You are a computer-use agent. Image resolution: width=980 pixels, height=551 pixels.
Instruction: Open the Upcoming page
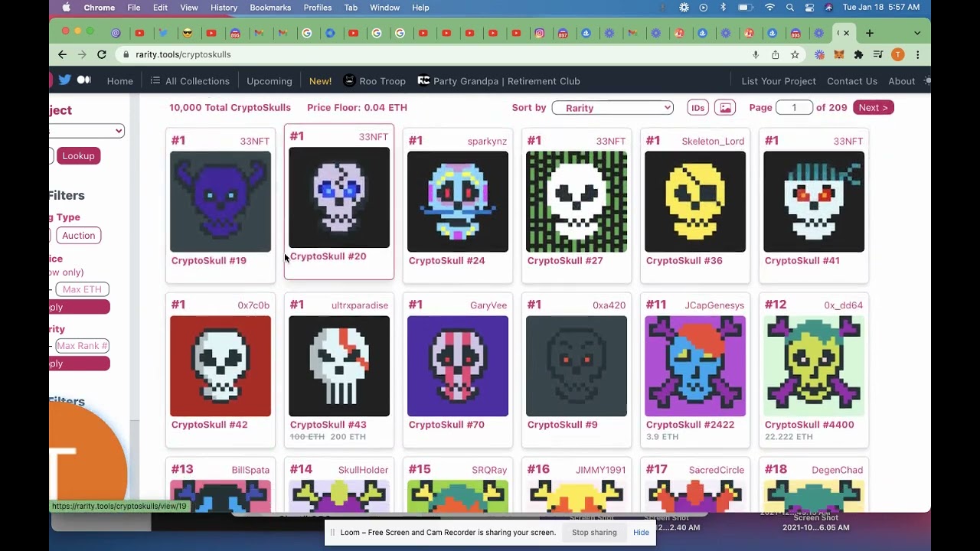point(269,81)
